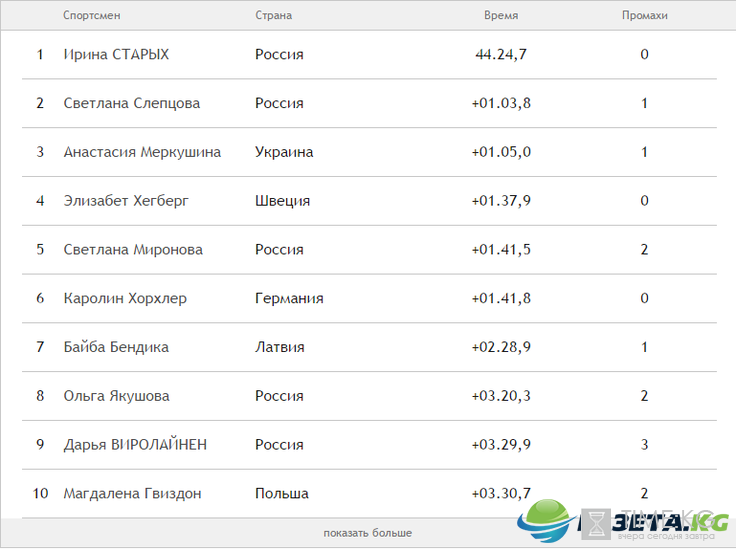This screenshot has width=736, height=550.
Task: Click country 'Украина' in Меркушина's row
Action: 284,152
